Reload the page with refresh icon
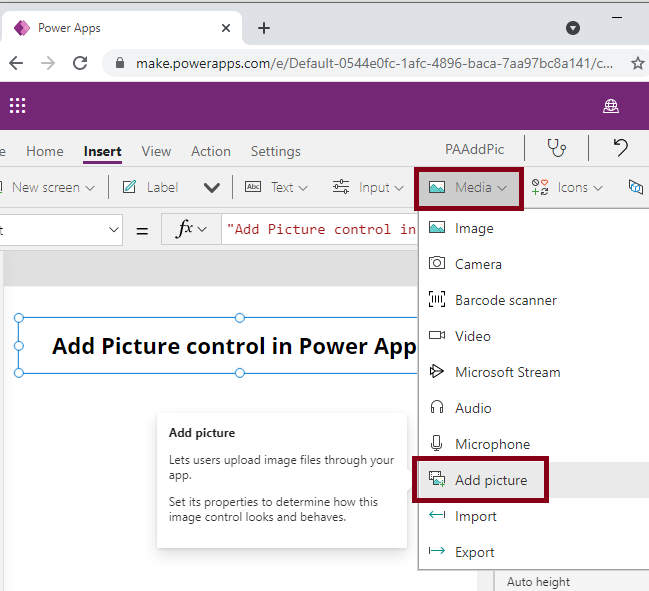The image size is (649, 591). tap(80, 63)
